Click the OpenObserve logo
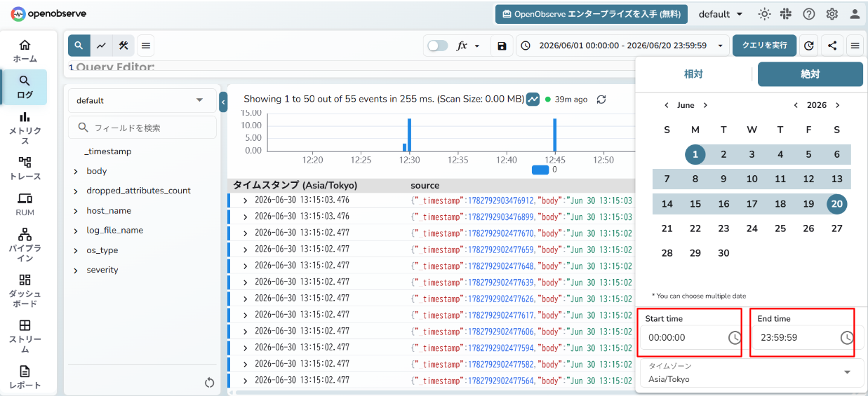Screen dimensions: 868x396 pos(48,14)
